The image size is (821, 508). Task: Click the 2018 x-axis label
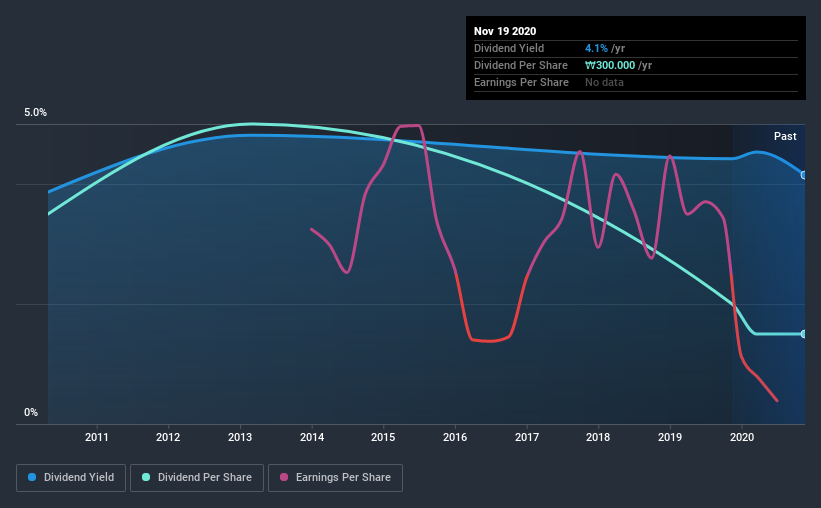tap(598, 437)
